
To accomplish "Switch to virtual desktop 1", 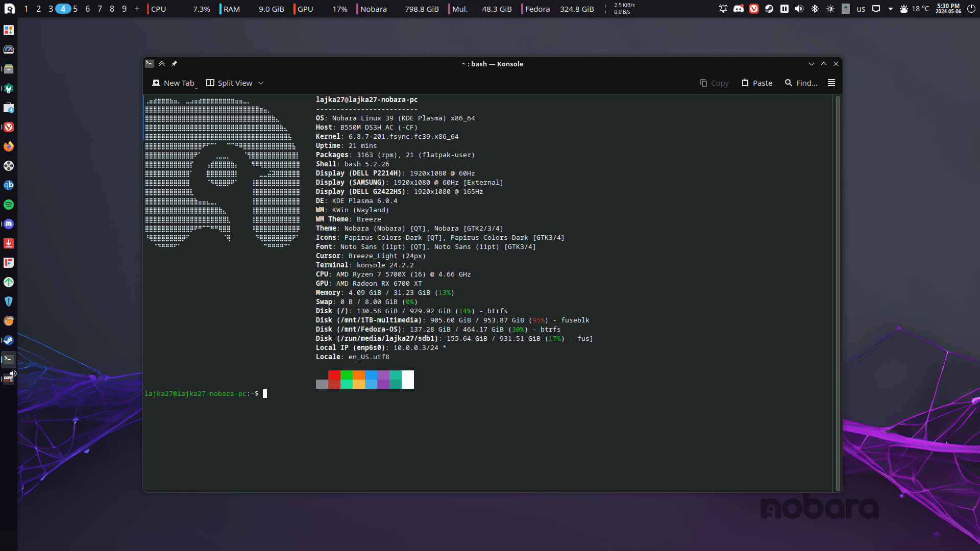I will (26, 9).
